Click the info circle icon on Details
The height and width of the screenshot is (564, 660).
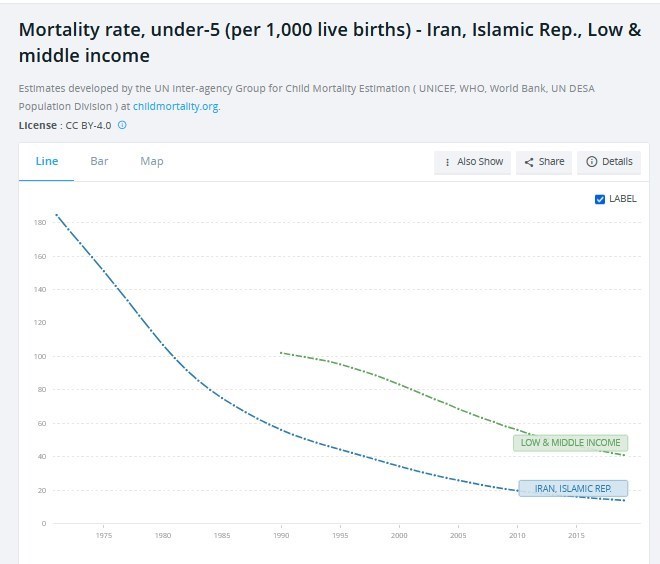coord(591,162)
